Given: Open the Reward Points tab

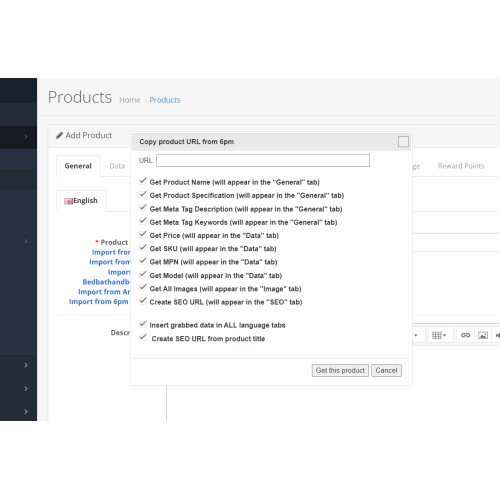Looking at the screenshot, I should (x=461, y=166).
